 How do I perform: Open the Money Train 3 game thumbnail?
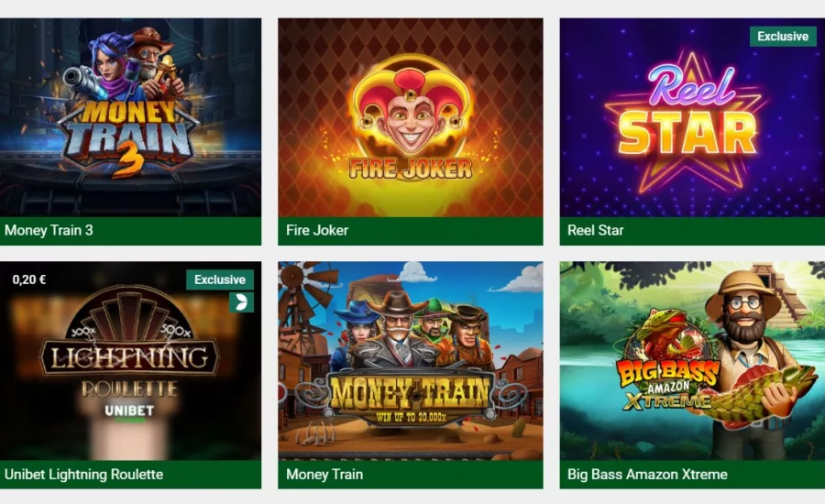pos(130,117)
